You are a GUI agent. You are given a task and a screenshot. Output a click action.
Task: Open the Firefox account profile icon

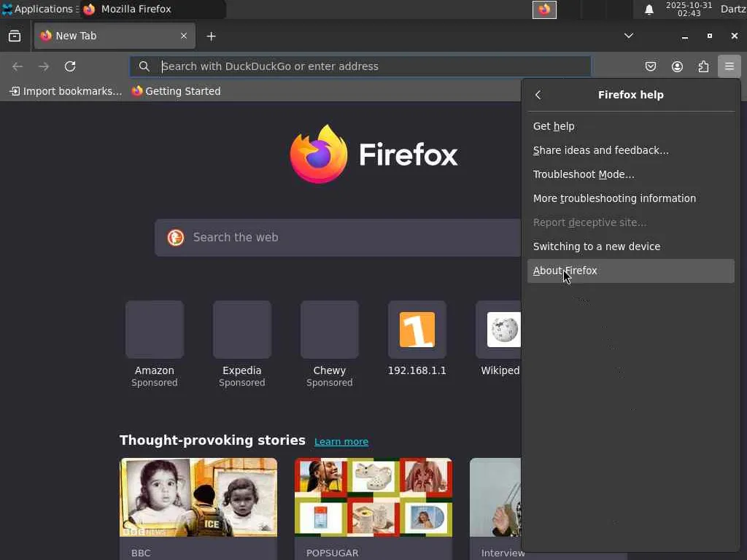pyautogui.click(x=677, y=66)
